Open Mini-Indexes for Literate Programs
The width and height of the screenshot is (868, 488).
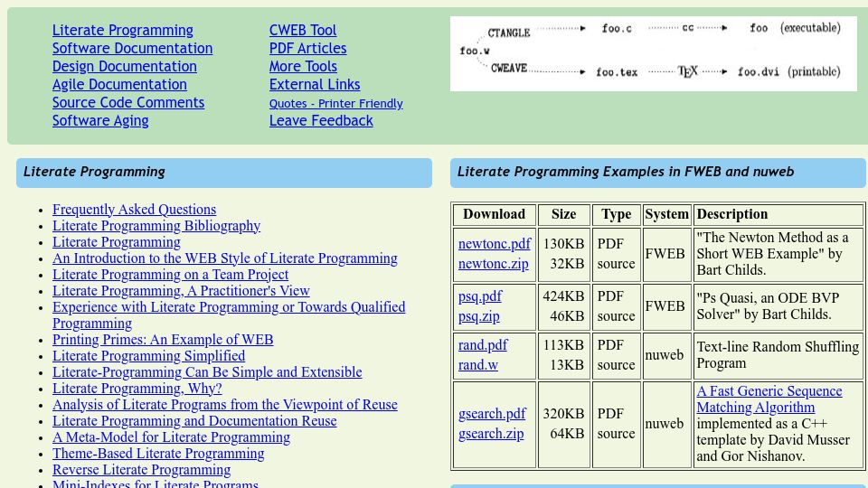pos(156,483)
